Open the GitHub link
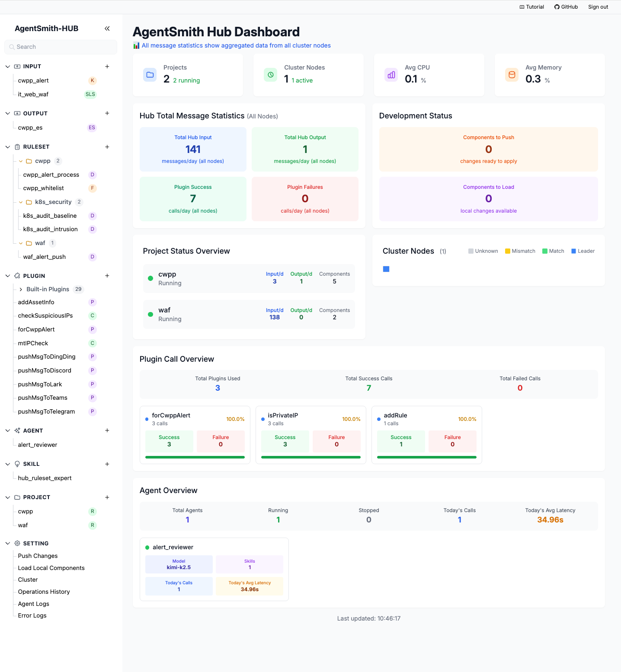 pos(566,7)
